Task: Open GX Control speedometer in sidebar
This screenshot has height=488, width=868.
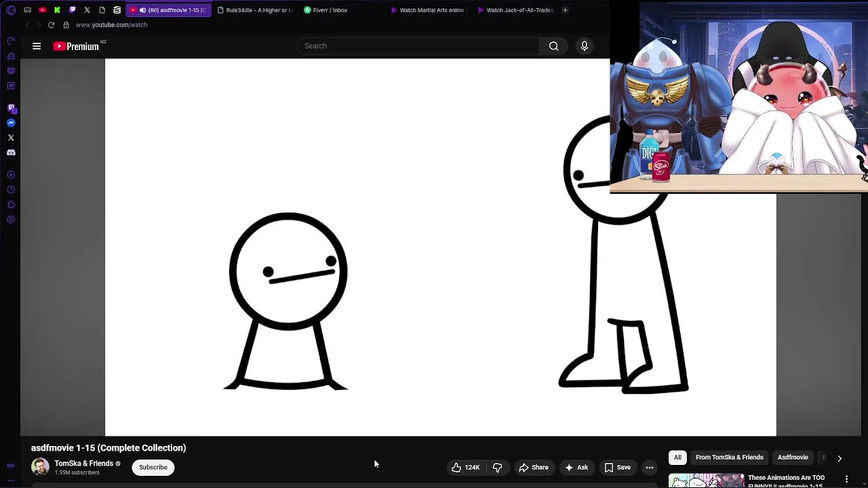Action: point(11,41)
